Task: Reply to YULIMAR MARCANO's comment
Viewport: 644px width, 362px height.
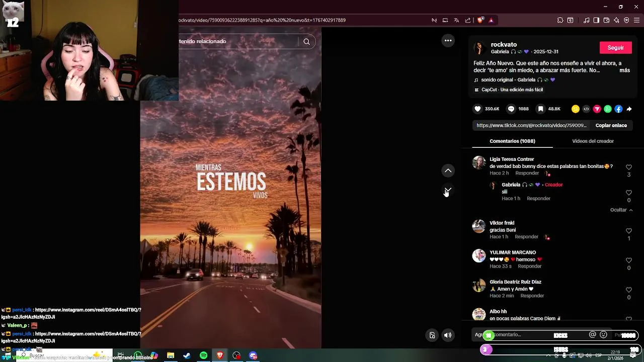Action: pos(529,266)
